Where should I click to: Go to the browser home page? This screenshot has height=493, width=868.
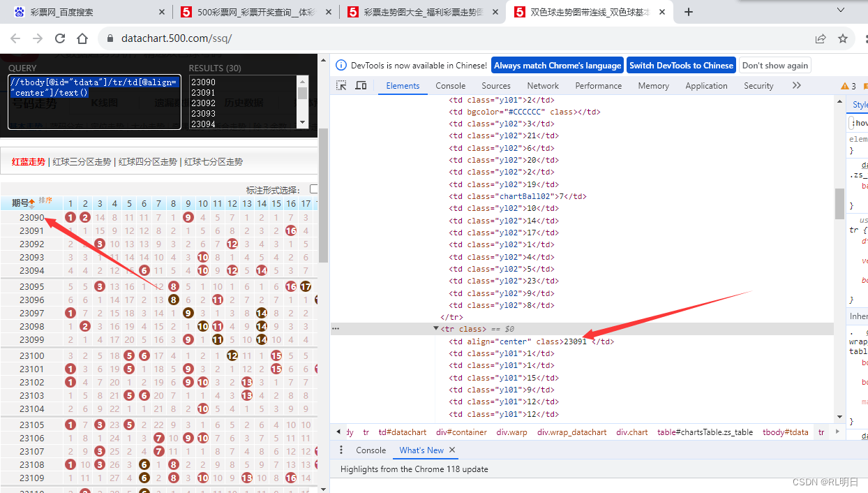point(82,38)
